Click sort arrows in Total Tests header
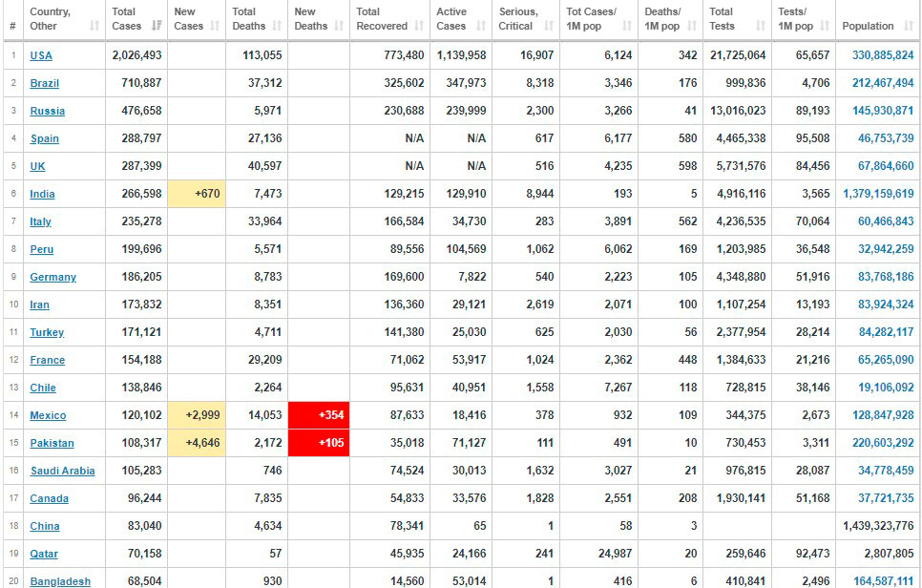This screenshot has height=588, width=922. (761, 26)
